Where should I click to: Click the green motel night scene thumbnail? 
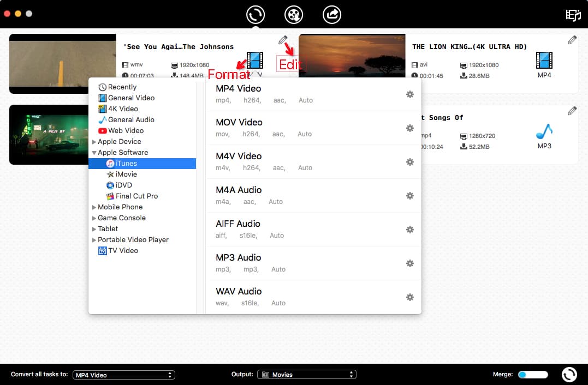pos(49,135)
